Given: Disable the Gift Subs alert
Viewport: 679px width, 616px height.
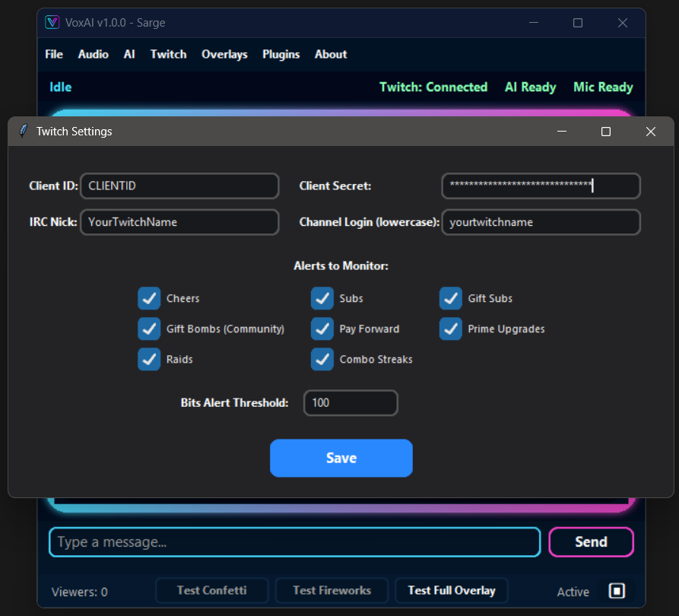Looking at the screenshot, I should click(x=450, y=298).
